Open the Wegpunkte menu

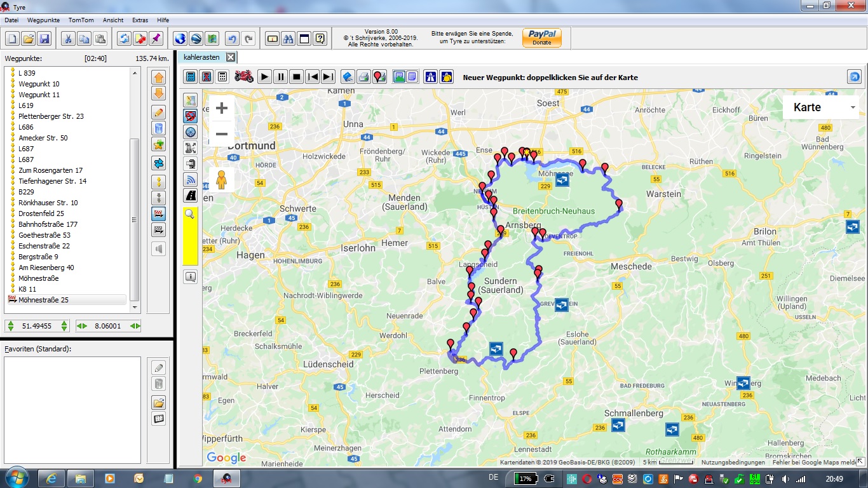(x=43, y=20)
